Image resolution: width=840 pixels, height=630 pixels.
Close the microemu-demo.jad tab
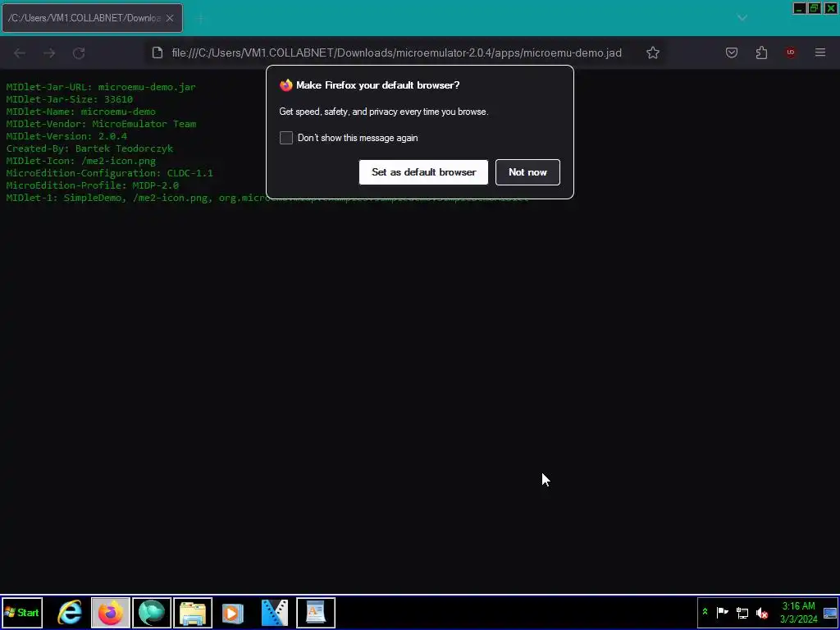click(170, 18)
